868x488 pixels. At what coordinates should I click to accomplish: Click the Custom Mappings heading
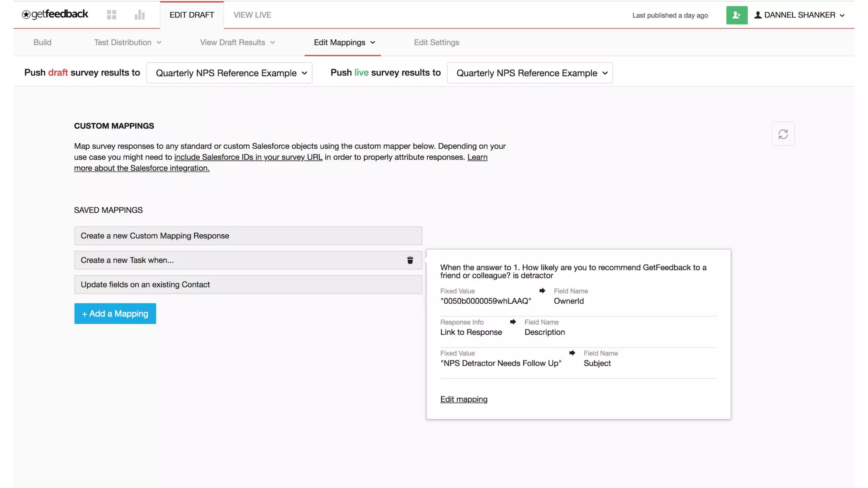pos(114,126)
